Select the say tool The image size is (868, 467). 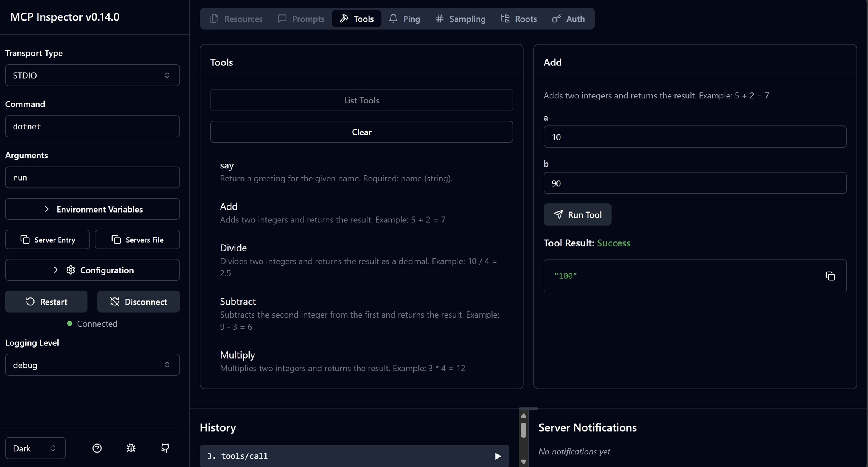coord(361,172)
